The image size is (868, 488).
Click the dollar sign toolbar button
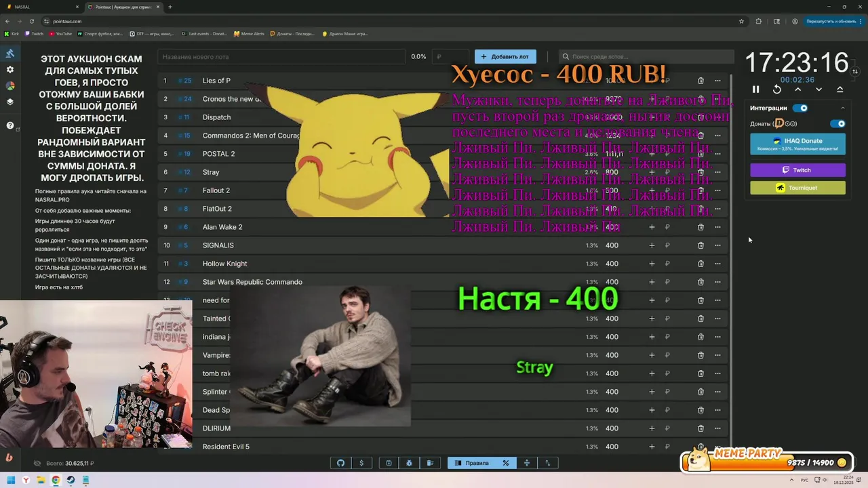361,463
